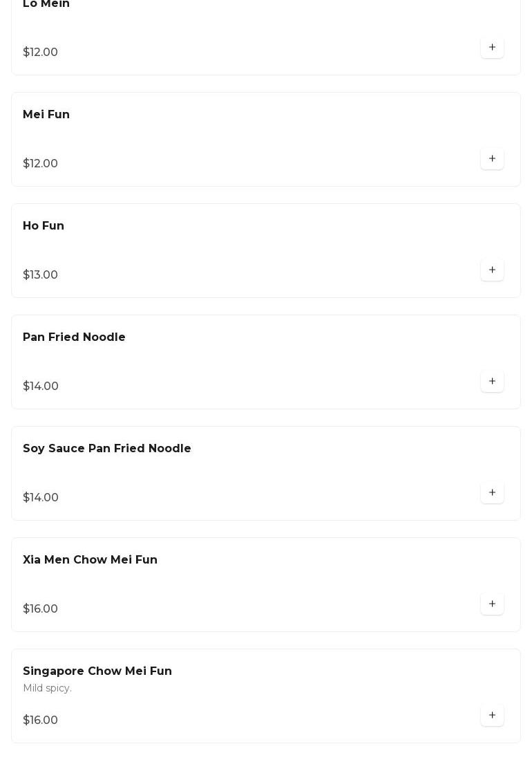Select the Pan Fried Noodle title
Image resolution: width=532 pixels, height=762 pixels.
pyautogui.click(x=74, y=337)
